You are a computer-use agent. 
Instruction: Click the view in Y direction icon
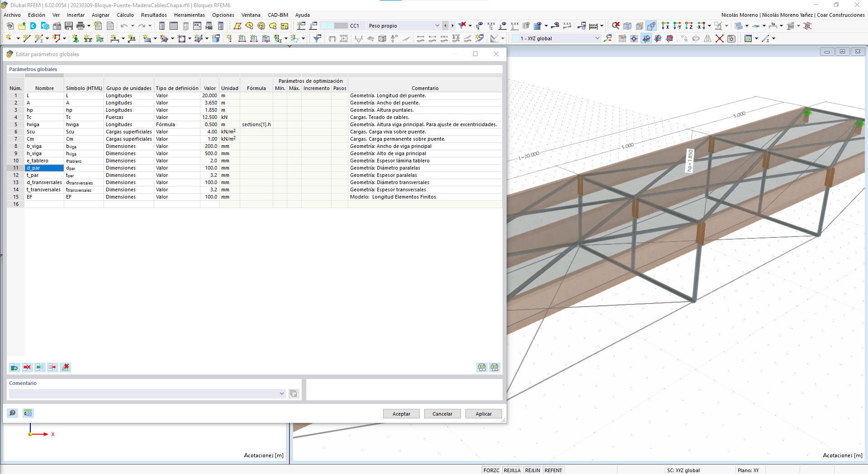677,26
